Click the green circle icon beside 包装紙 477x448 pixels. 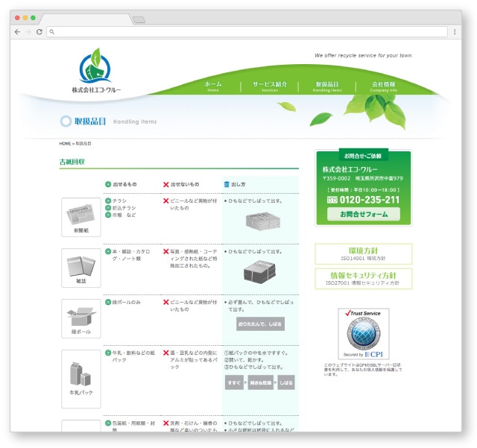(x=108, y=423)
